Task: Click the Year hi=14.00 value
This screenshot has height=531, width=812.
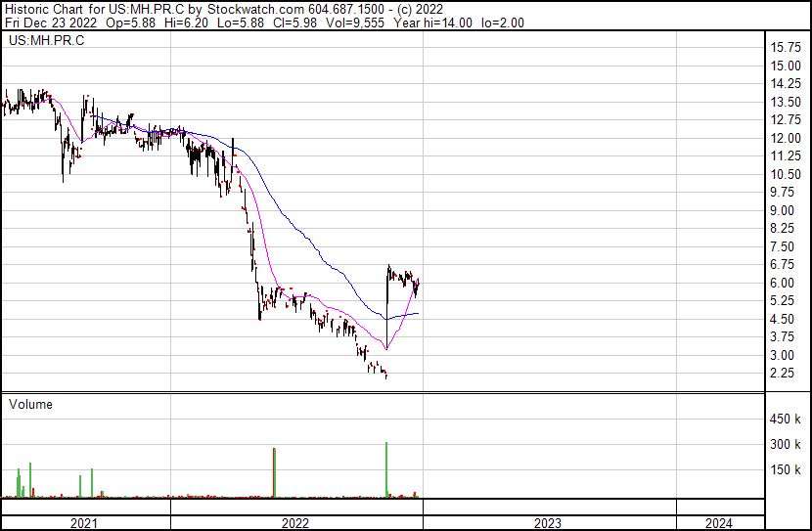Action: (x=433, y=23)
